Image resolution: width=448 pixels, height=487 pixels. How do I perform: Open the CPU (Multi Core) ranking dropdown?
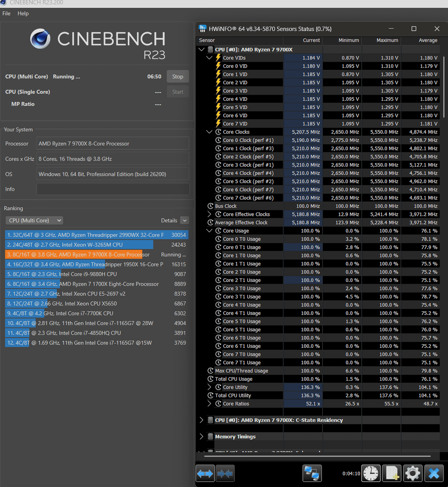[34, 220]
